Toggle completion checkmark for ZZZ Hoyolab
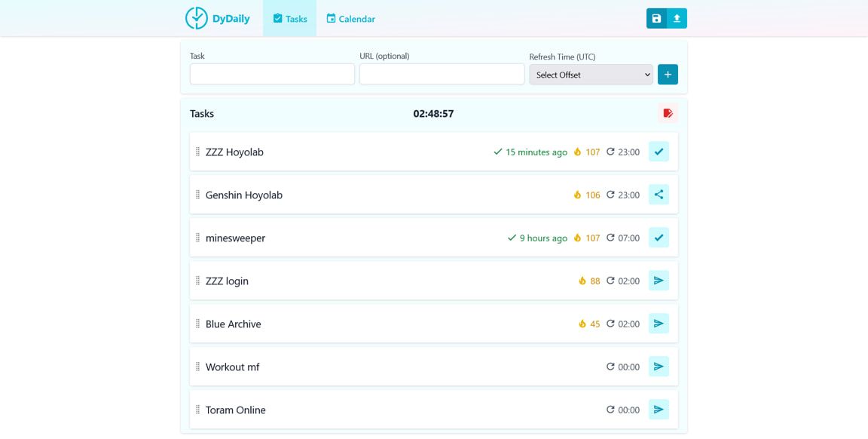The height and width of the screenshot is (439, 868). point(659,151)
